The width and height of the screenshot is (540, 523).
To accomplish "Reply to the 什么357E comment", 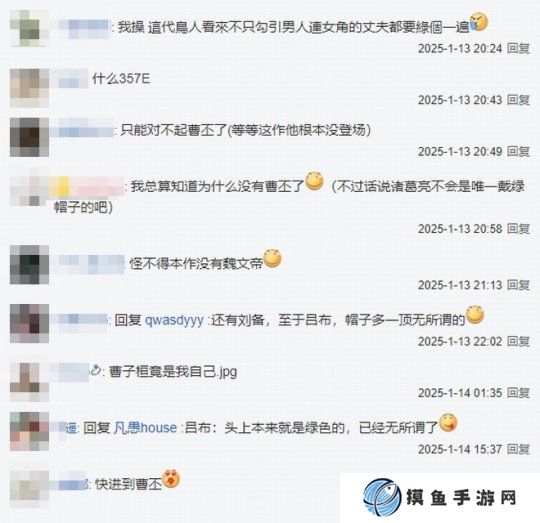I will (x=518, y=100).
